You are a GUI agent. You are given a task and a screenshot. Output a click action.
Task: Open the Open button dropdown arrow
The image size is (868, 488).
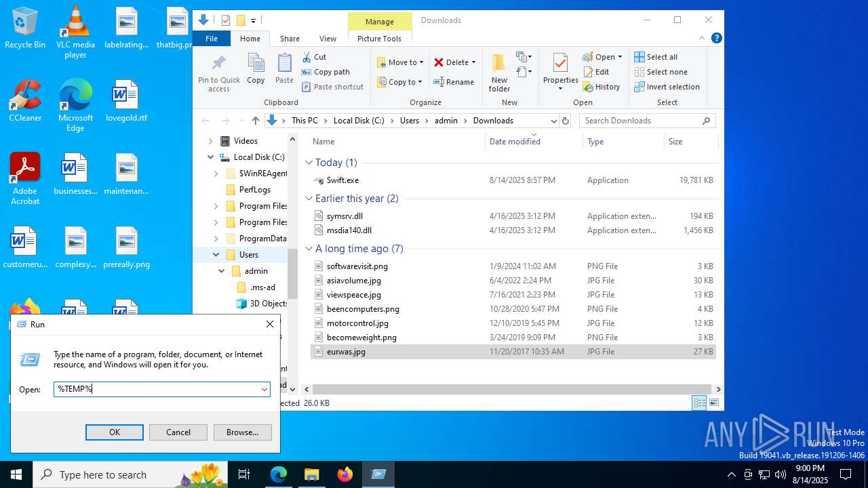point(620,57)
